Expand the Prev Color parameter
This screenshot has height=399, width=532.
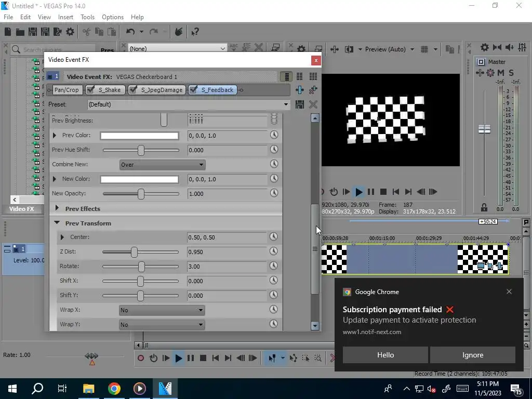pyautogui.click(x=55, y=136)
